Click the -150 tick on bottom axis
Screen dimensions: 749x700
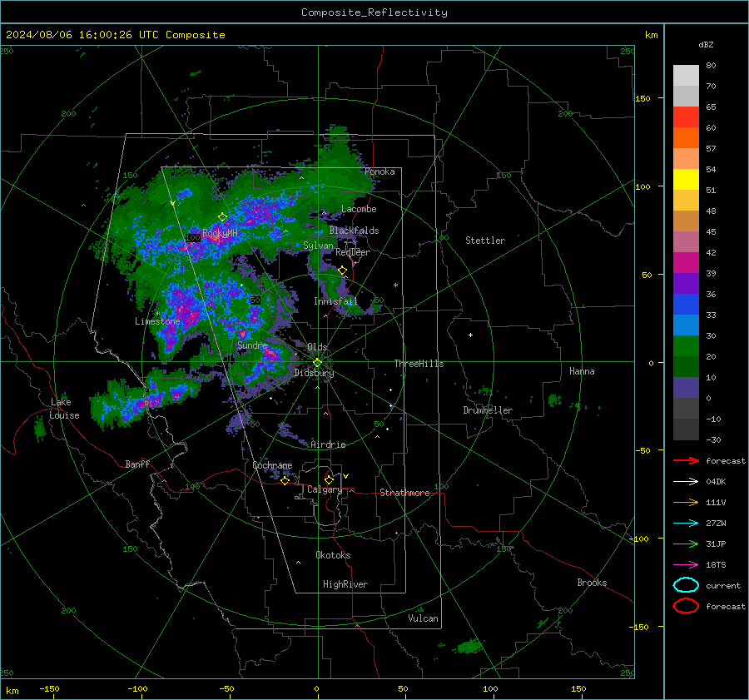(49, 689)
